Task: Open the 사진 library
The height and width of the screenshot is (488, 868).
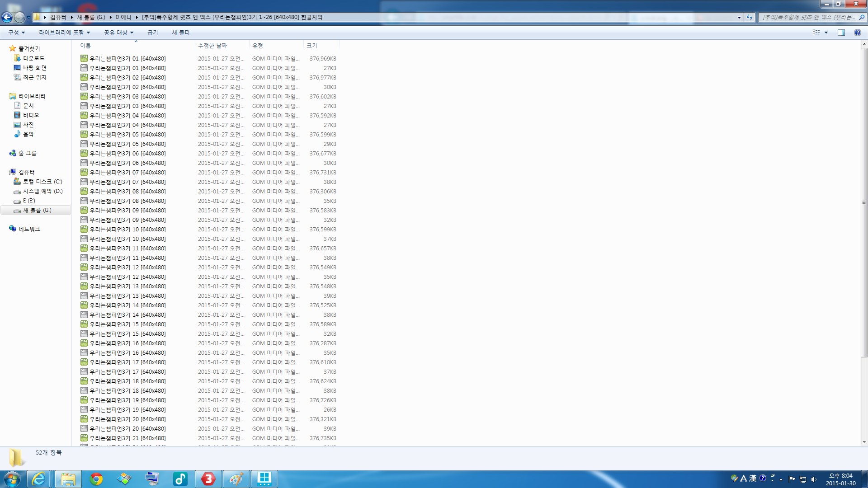Action: point(28,125)
